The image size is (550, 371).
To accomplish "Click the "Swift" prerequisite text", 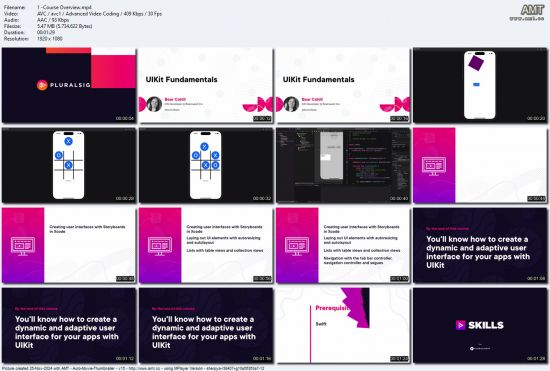I will coord(321,324).
